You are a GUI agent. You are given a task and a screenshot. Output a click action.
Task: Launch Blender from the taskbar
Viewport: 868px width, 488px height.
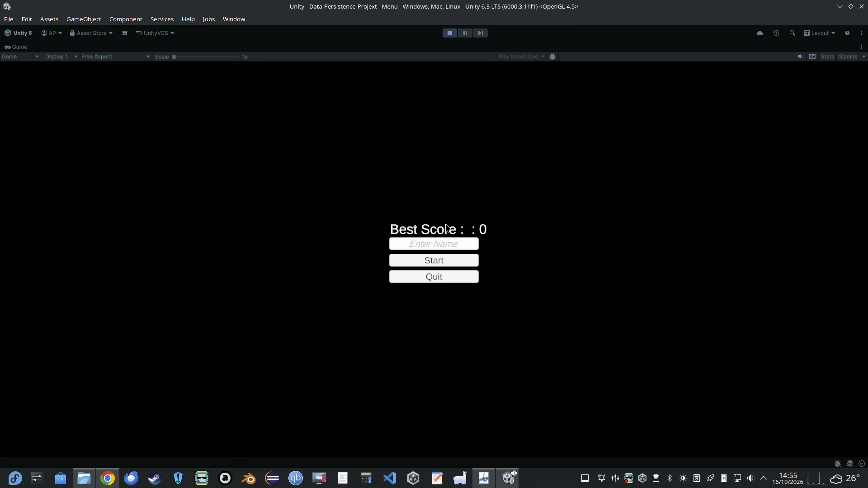[249, 478]
